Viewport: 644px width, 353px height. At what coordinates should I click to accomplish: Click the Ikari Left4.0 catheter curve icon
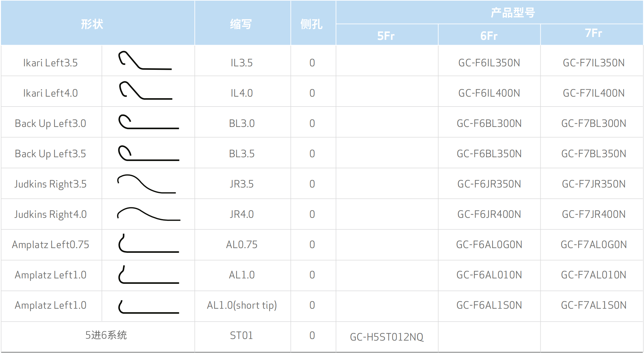click(x=146, y=91)
